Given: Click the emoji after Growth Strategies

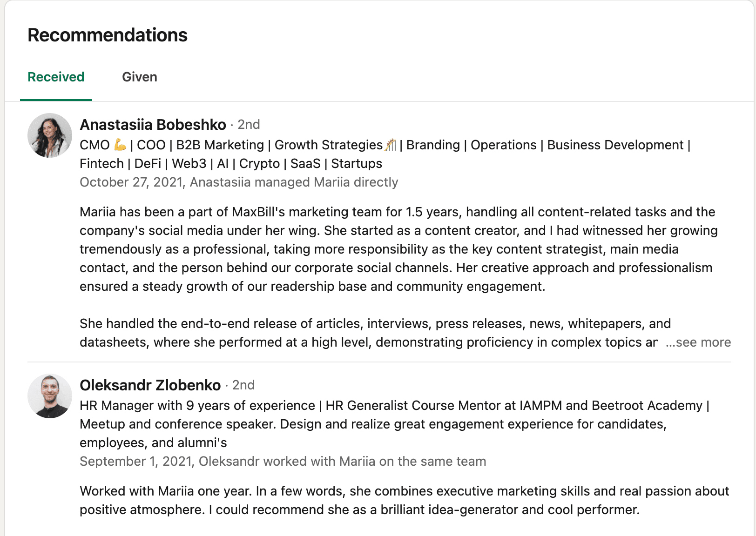Looking at the screenshot, I should (391, 145).
